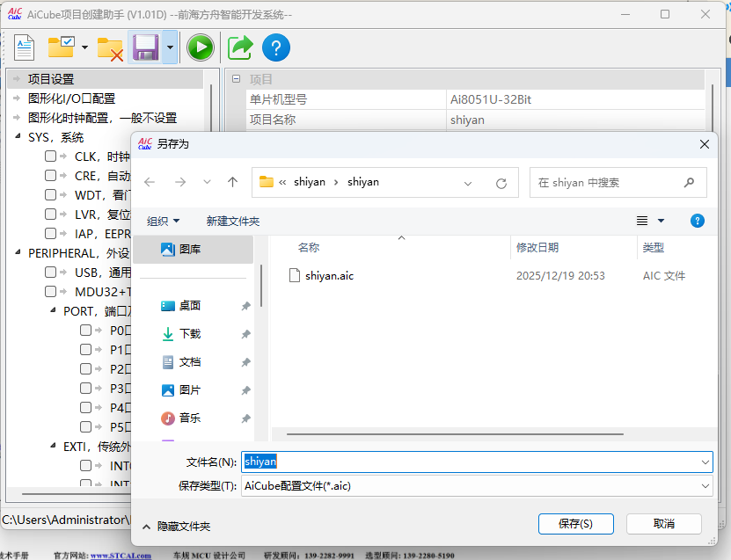This screenshot has height=560, width=731.
Task: Open AiCube help with the question mark
Action: tap(276, 47)
